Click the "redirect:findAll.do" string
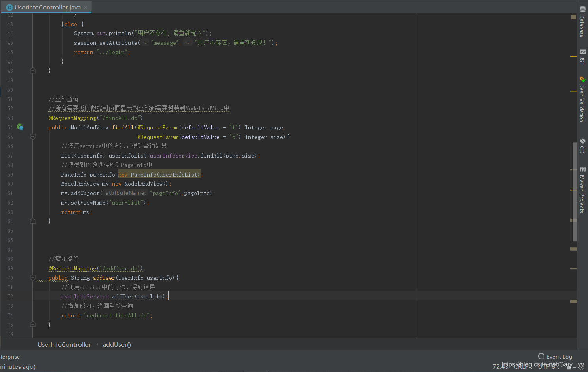The width and height of the screenshot is (588, 372). click(x=116, y=315)
